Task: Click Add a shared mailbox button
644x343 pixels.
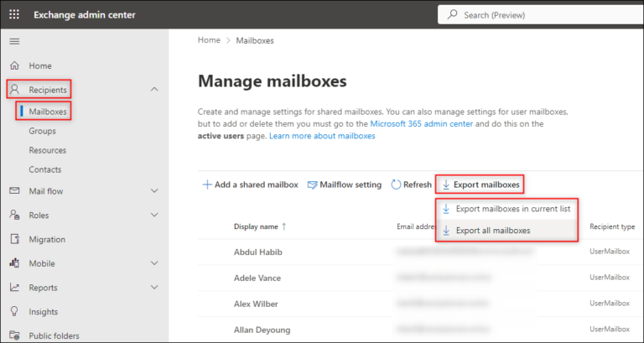Action: (251, 184)
